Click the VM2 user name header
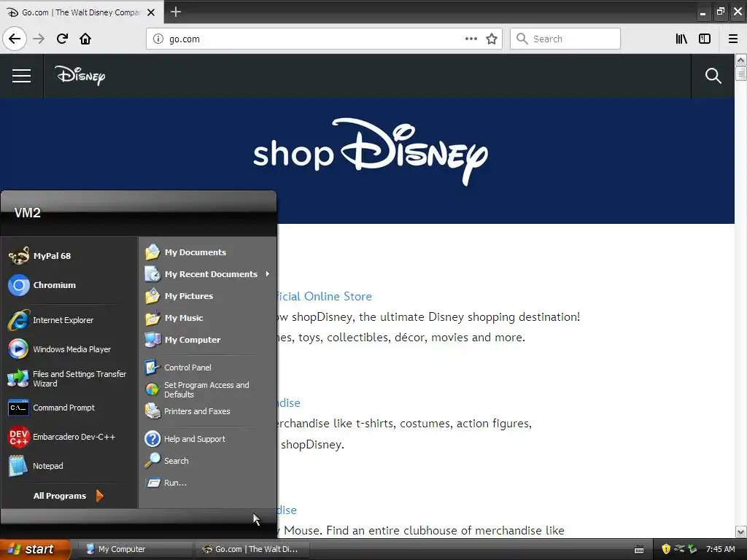Screen dimensions: 747x560 27,213
